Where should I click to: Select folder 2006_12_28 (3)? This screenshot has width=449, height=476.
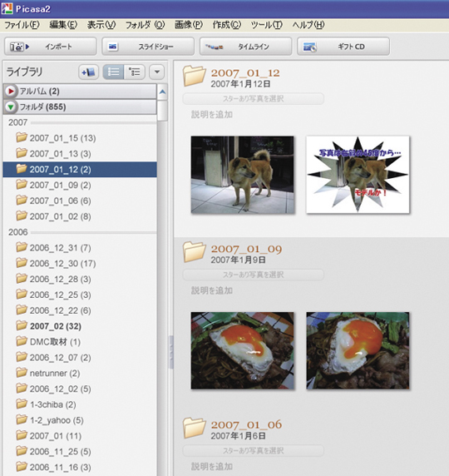tap(80, 279)
